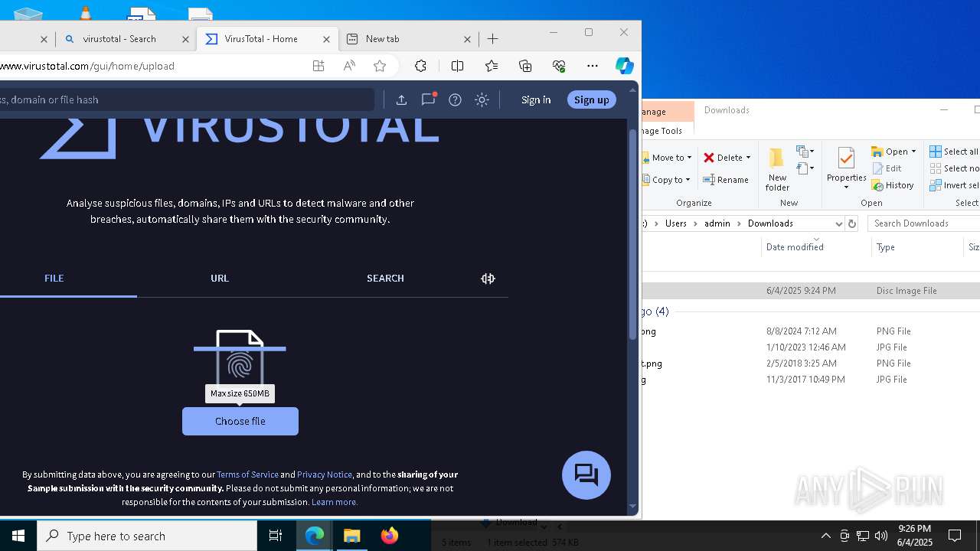Image resolution: width=980 pixels, height=551 pixels.
Task: Open Task View on taskbar
Action: [276, 536]
